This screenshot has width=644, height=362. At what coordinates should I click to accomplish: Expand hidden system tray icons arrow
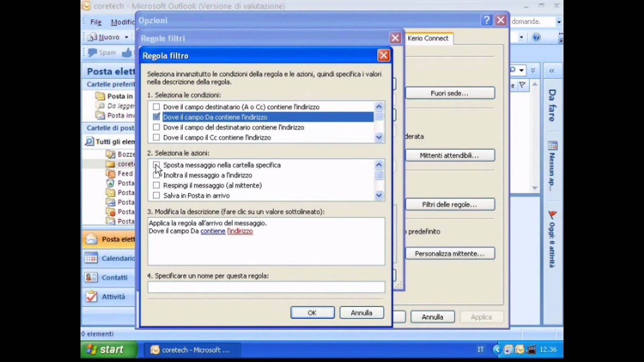click(497, 350)
